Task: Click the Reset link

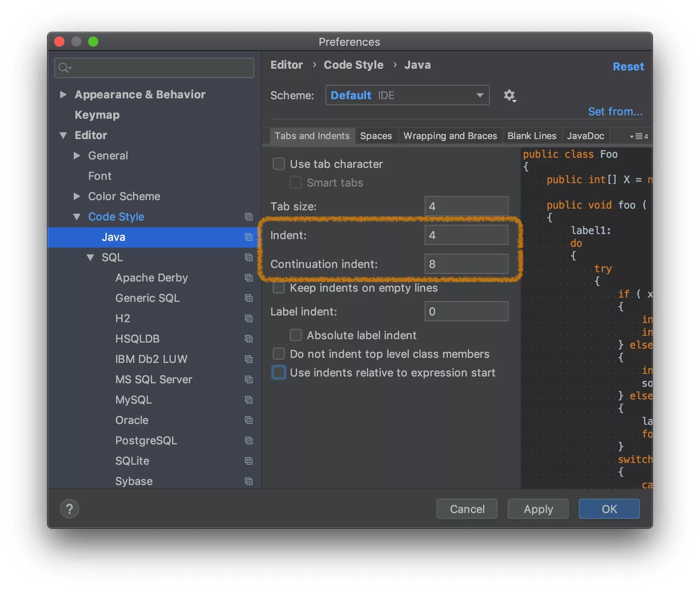Action: (628, 66)
